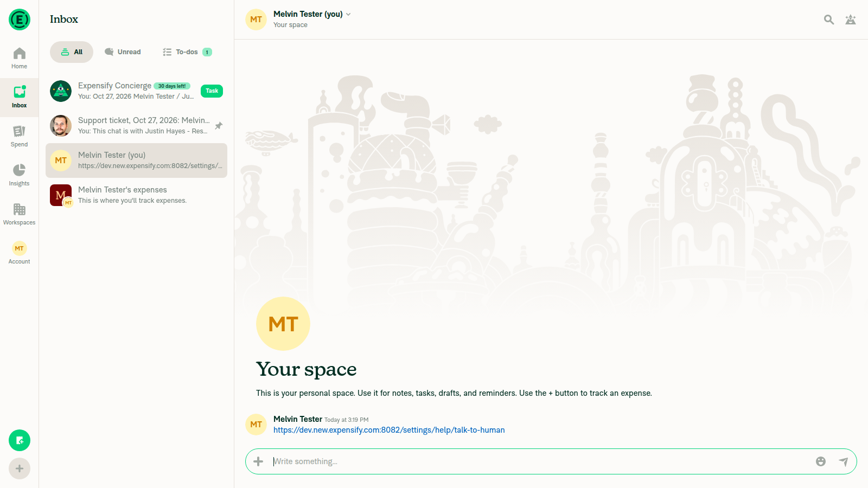Click the MT avatar in chat header

point(256,20)
